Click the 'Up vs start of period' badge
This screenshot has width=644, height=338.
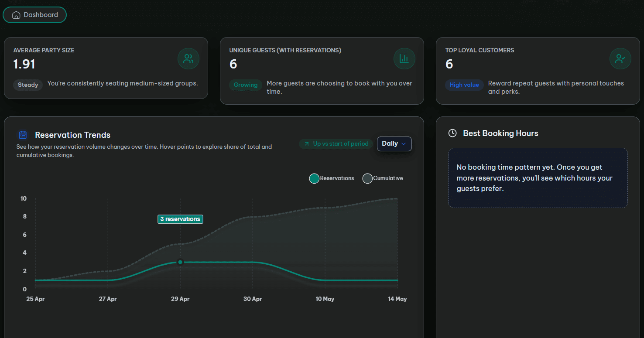click(336, 144)
